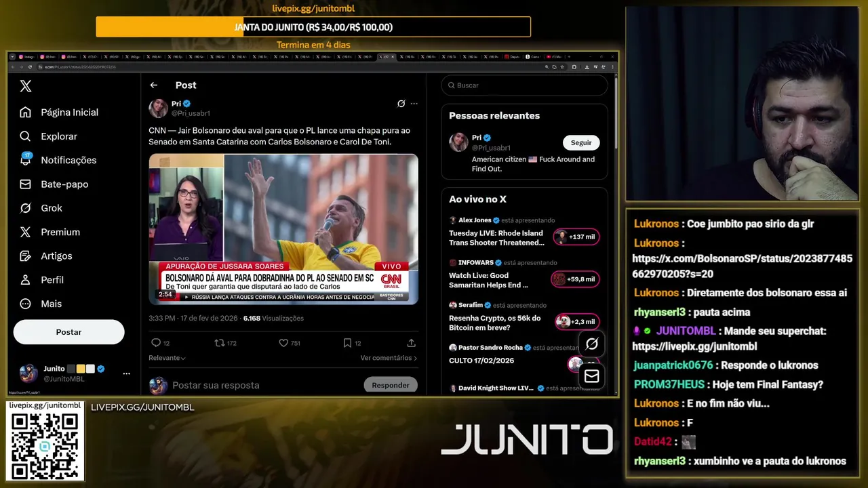868x488 pixels.
Task: Open Página Inicial from the sidebar
Action: 59,113
